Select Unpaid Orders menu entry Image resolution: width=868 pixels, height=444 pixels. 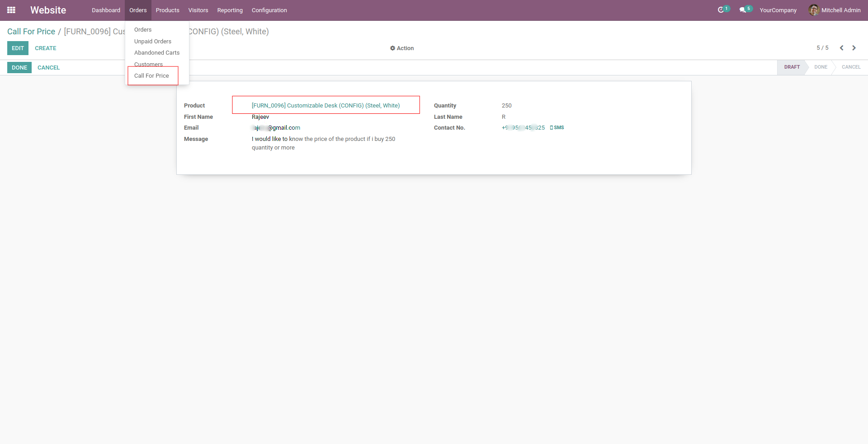point(157,41)
